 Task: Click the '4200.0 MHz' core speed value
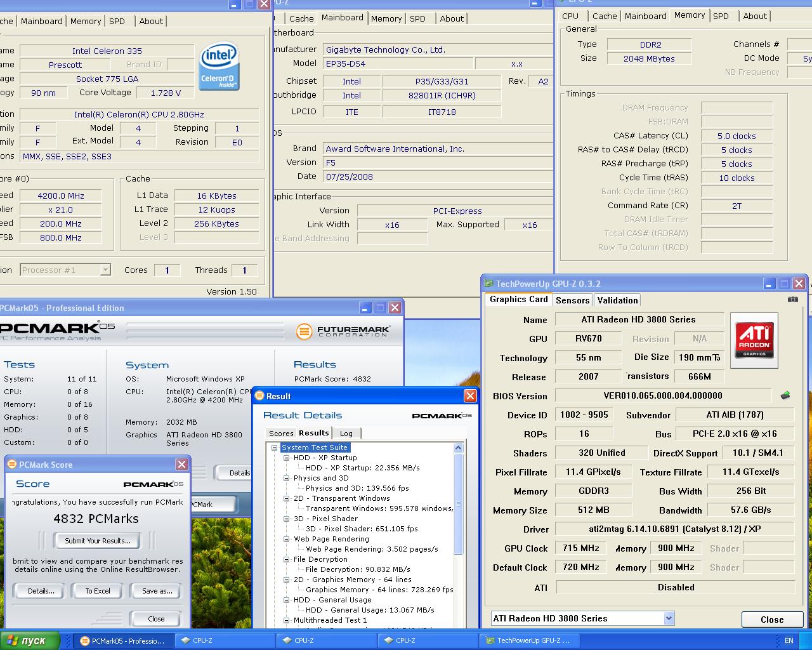(x=61, y=196)
